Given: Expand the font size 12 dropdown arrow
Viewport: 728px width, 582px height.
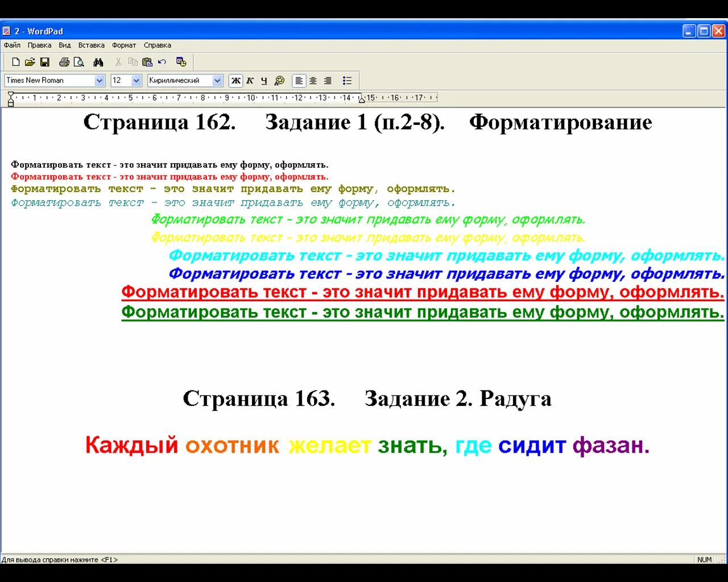Looking at the screenshot, I should [x=136, y=81].
